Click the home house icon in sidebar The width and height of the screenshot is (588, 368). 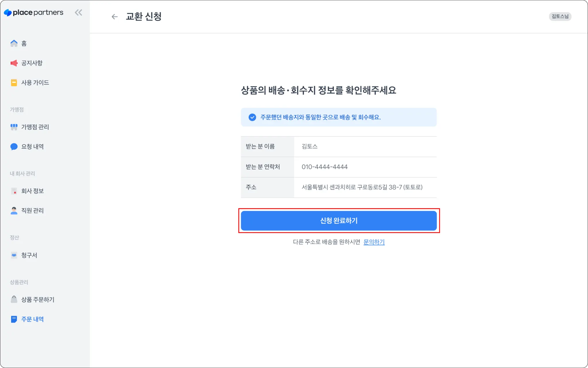pyautogui.click(x=14, y=43)
